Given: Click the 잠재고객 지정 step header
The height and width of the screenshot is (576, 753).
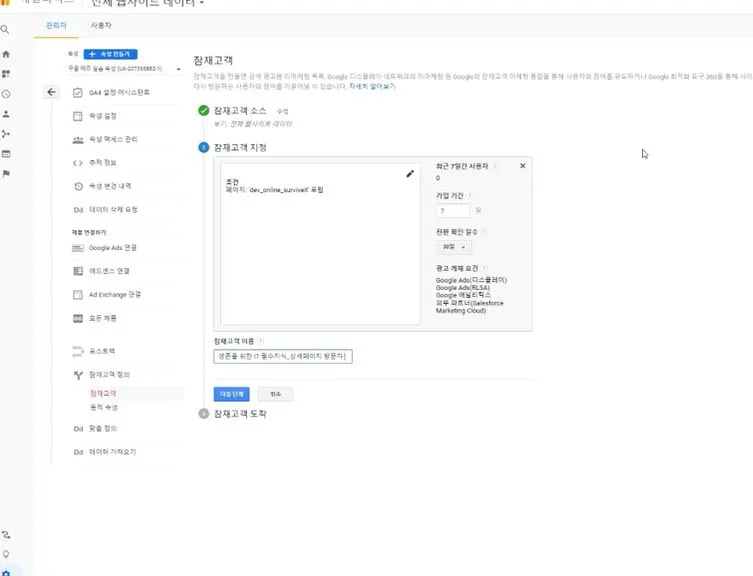Looking at the screenshot, I should pyautogui.click(x=240, y=147).
